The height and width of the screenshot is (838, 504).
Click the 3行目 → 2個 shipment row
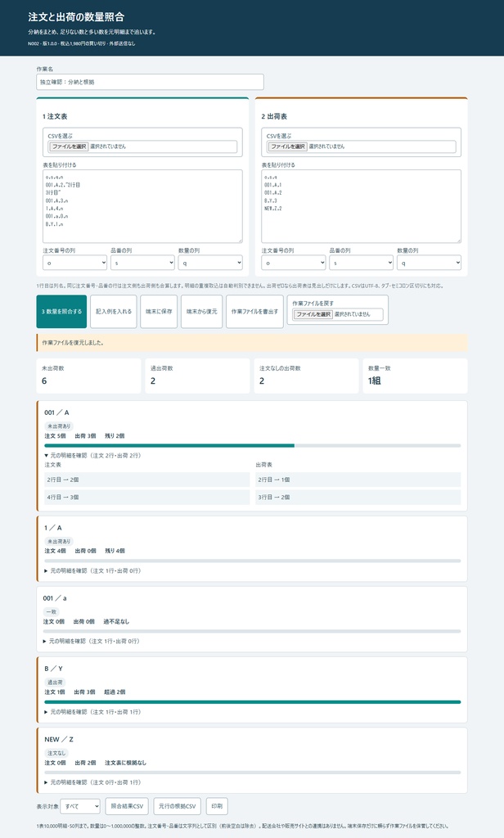point(358,498)
